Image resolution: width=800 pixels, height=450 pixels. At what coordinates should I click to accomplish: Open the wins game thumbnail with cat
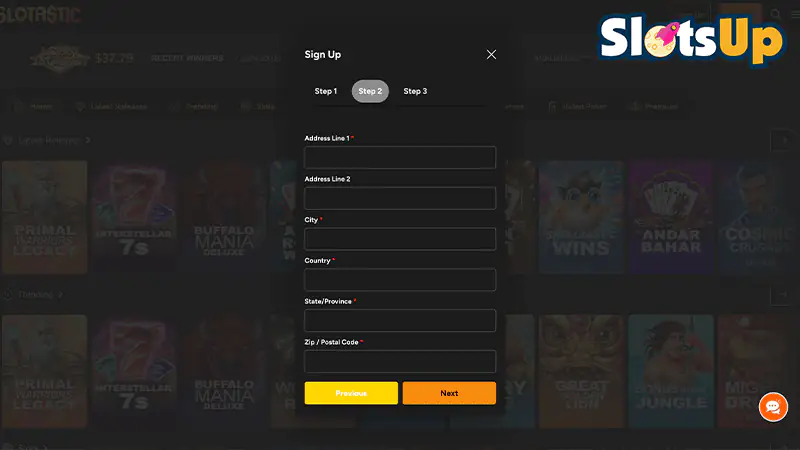[581, 217]
